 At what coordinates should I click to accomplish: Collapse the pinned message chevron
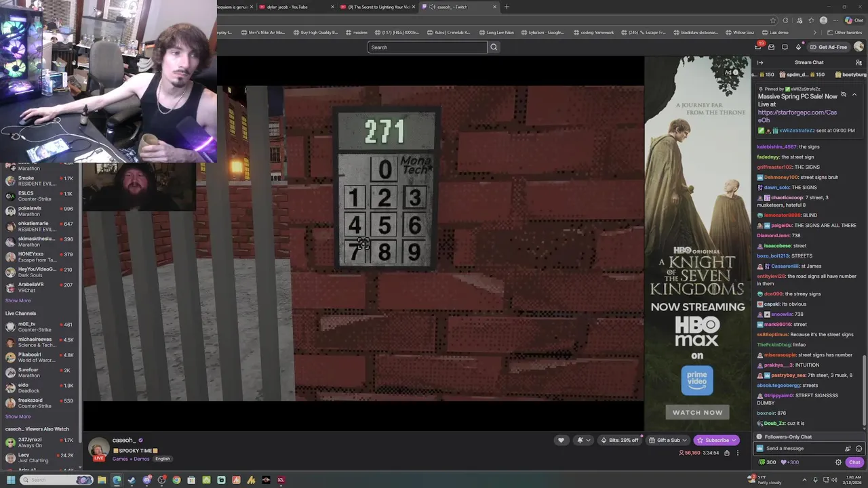click(854, 95)
